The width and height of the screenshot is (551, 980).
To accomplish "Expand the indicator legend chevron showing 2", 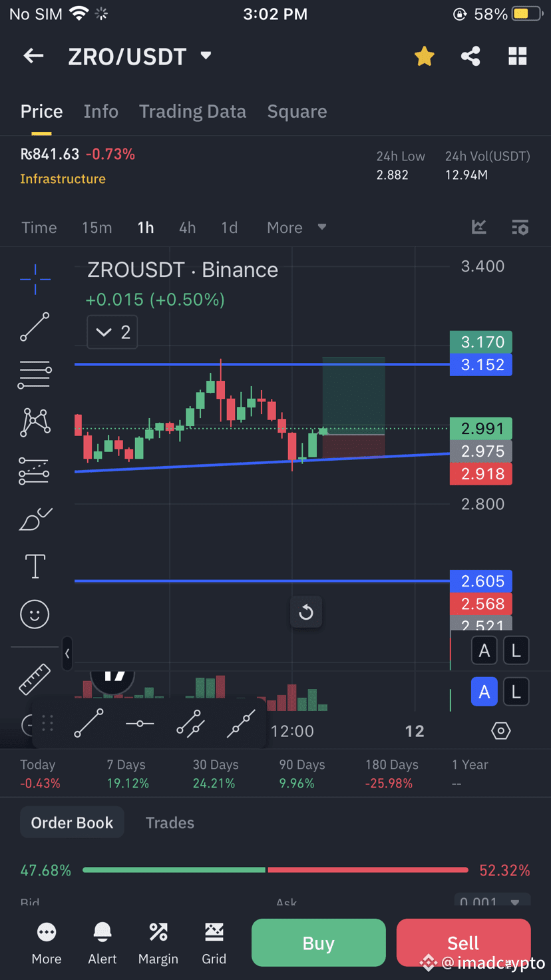I will click(x=112, y=332).
